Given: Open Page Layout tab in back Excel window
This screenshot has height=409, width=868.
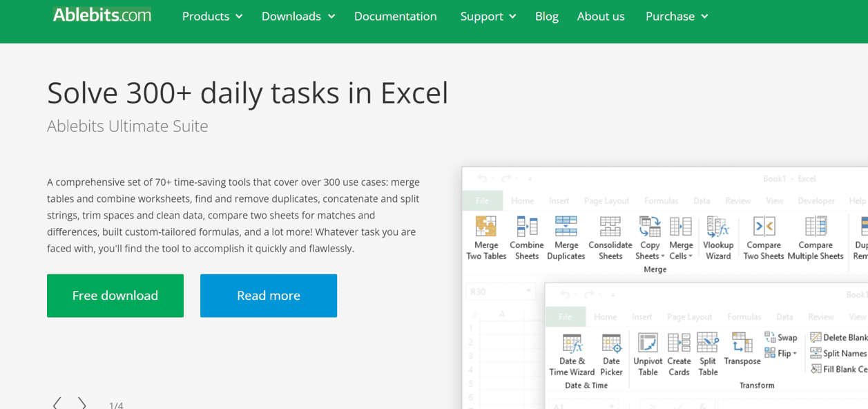Looking at the screenshot, I should [x=606, y=200].
